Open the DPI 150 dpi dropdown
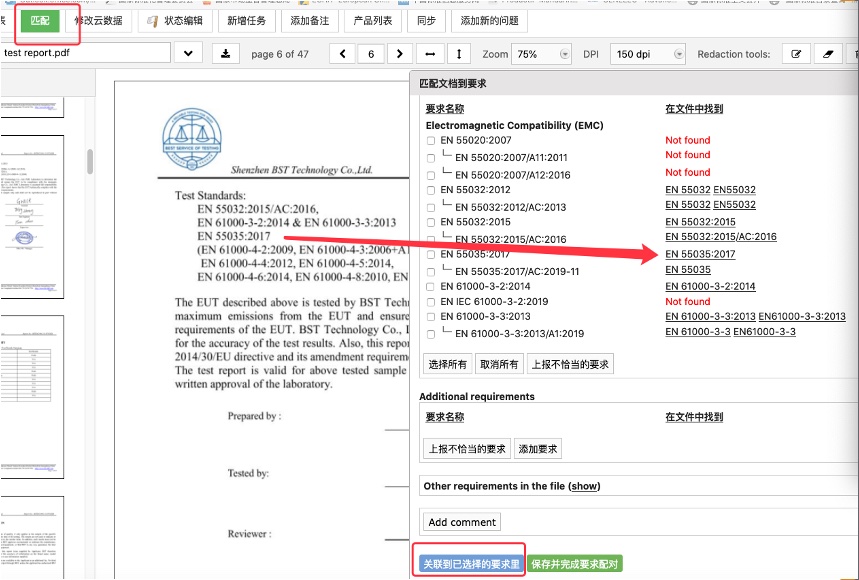This screenshot has height=580, width=859. pyautogui.click(x=648, y=54)
